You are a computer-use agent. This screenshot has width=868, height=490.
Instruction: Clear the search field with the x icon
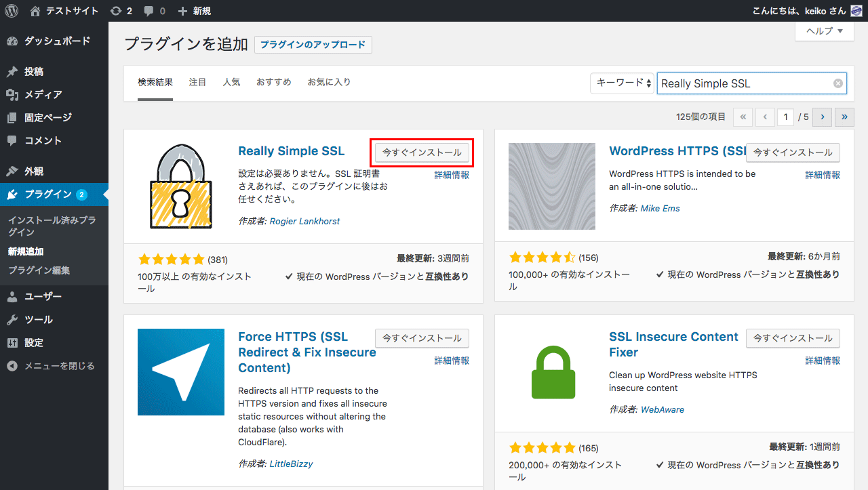838,83
